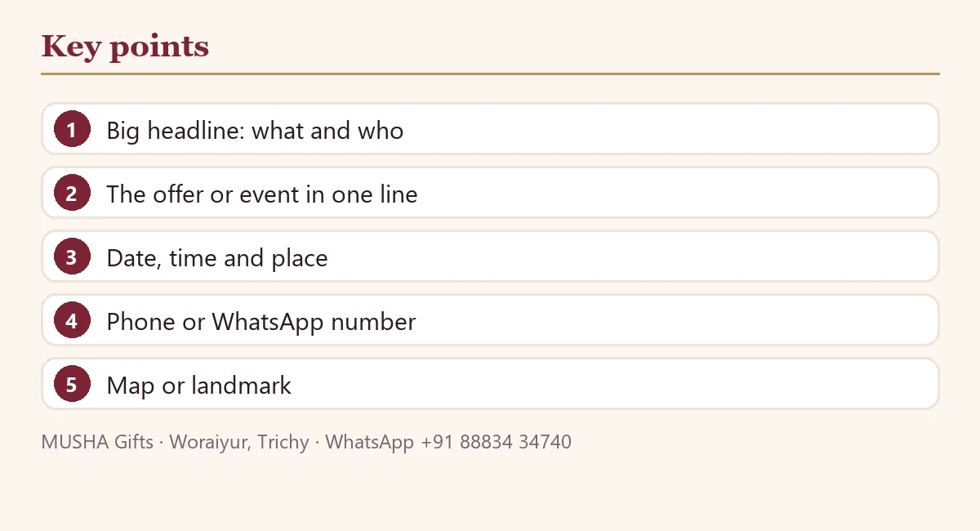Click the WhatsApp +91 88834 34740 number
Image resolution: width=980 pixels, height=531 pixels.
pos(448,442)
